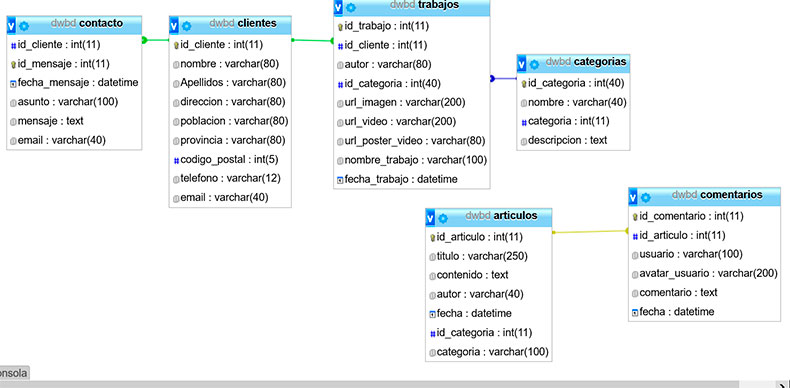Image resolution: width=790 pixels, height=388 pixels.
Task: Collapse the comentarios table with its v toggle
Action: pyautogui.click(x=633, y=197)
